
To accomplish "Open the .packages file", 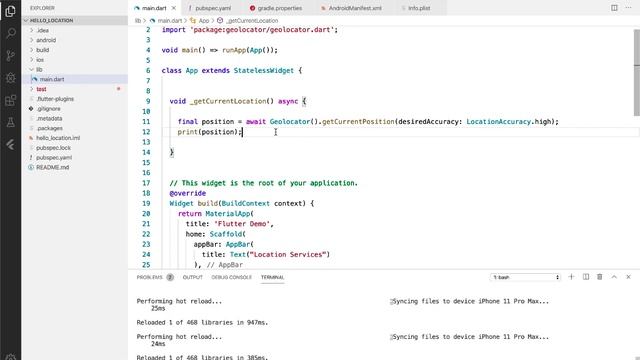I will (x=75, y=128).
